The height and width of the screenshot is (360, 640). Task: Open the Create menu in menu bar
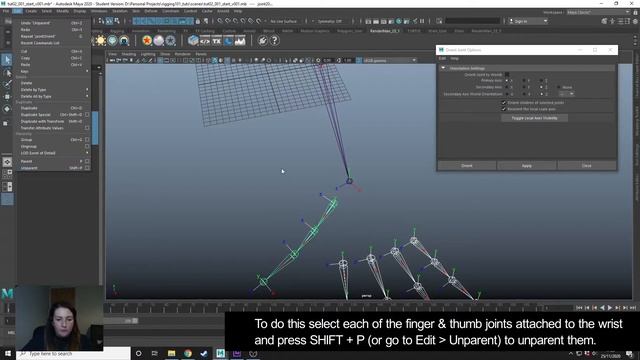[x=31, y=11]
